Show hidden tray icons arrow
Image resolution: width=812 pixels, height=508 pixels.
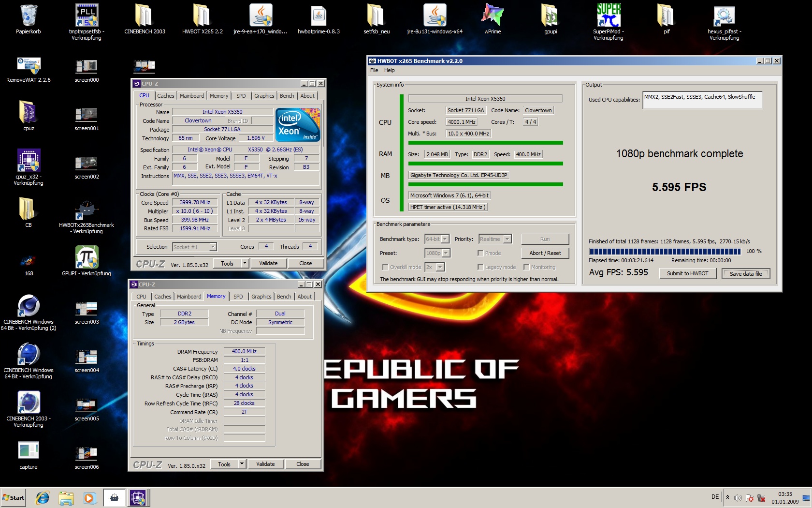pyautogui.click(x=727, y=497)
